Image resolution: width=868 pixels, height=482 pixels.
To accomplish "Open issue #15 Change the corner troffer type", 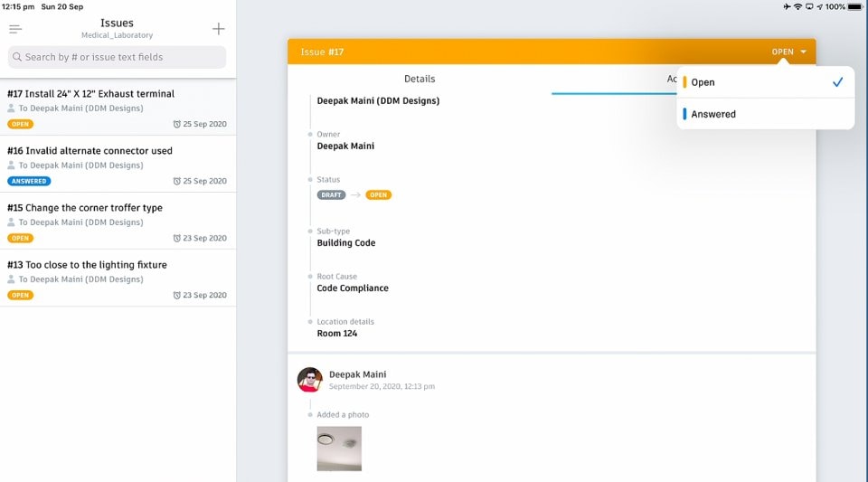I will pos(118,222).
